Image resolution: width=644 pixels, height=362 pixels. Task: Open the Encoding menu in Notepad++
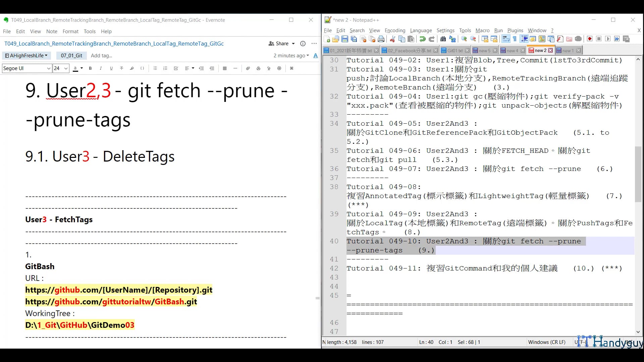(x=395, y=31)
